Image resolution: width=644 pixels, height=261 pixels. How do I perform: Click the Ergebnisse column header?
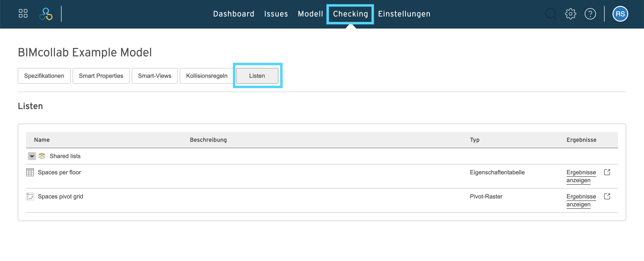click(x=581, y=140)
